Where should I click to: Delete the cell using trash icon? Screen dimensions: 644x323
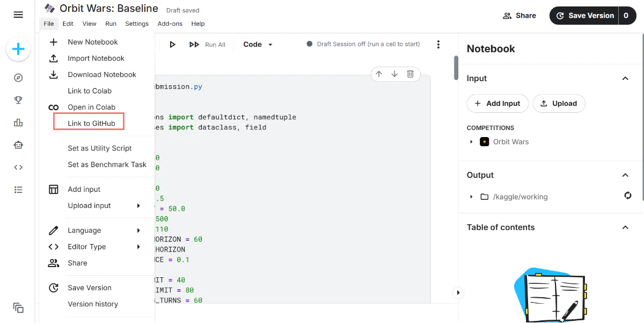(x=410, y=74)
